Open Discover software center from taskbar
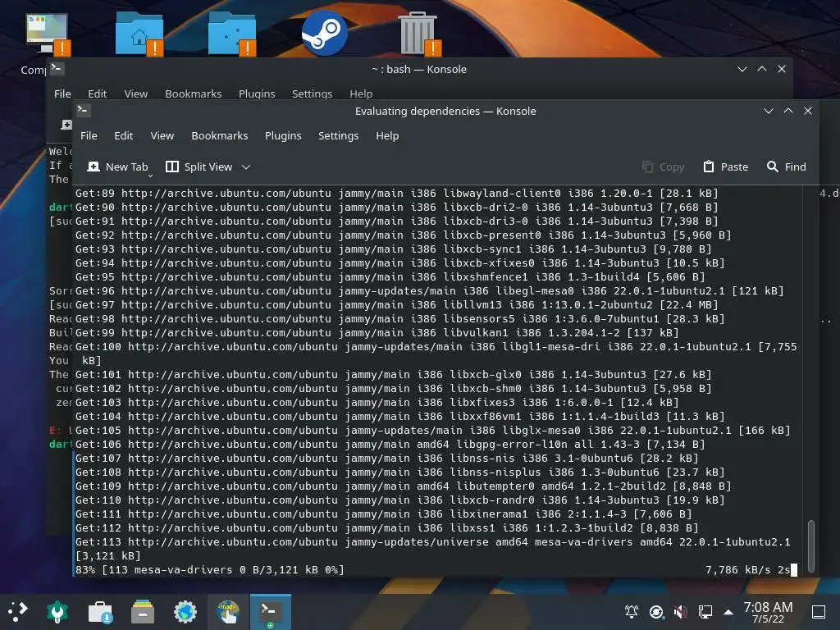The width and height of the screenshot is (840, 630). [100, 612]
